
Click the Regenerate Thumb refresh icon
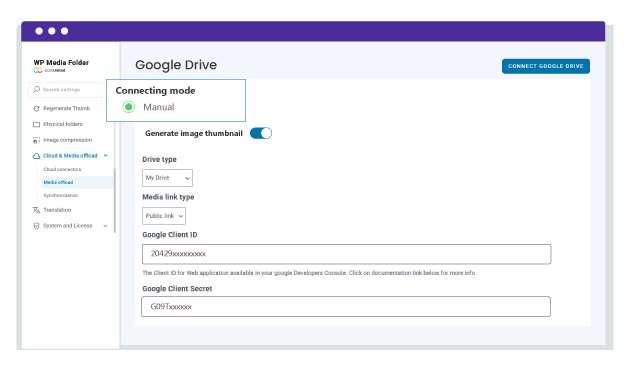coord(37,109)
